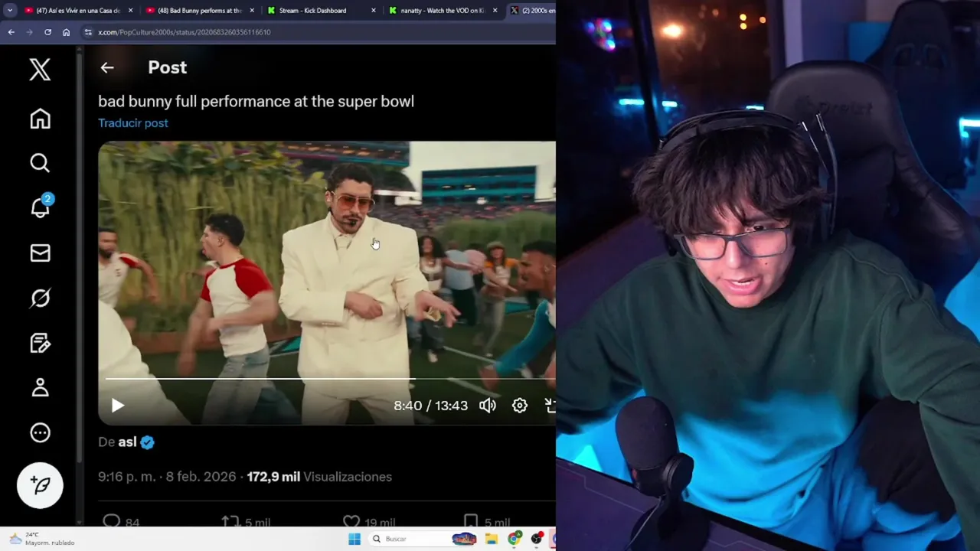980x551 pixels.
Task: Open the Explore search icon in sidebar
Action: (x=40, y=163)
